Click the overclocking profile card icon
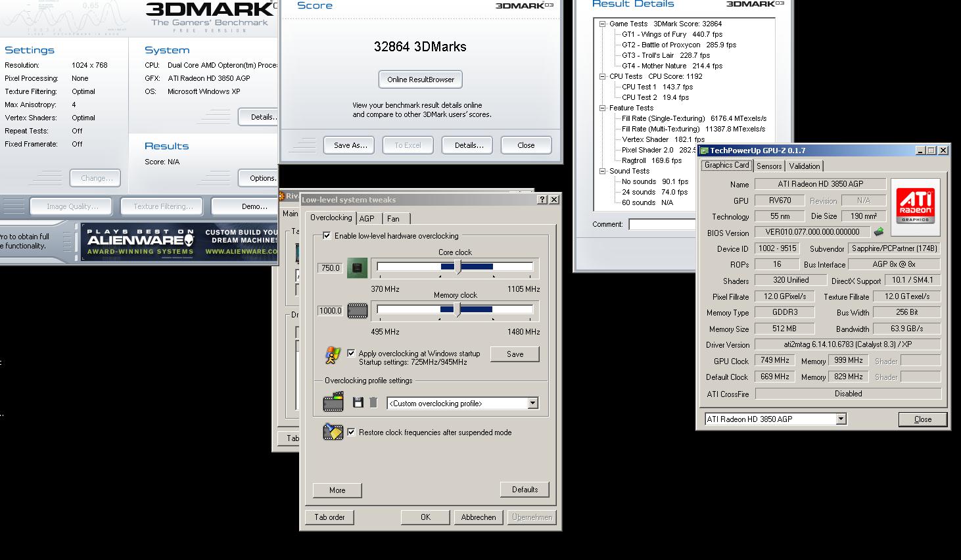 coord(333,402)
